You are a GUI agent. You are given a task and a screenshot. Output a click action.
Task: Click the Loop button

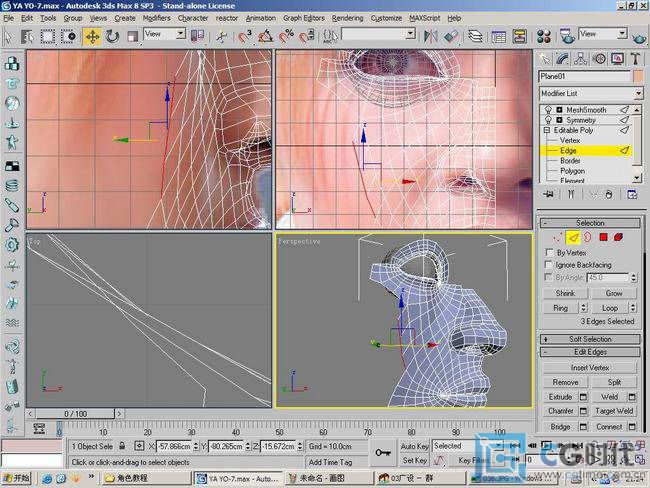609,308
